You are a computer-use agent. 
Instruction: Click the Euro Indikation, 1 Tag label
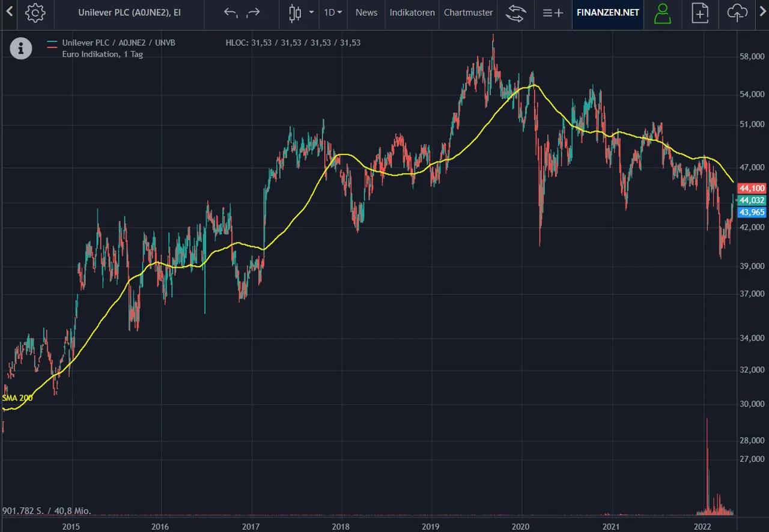pyautogui.click(x=102, y=54)
